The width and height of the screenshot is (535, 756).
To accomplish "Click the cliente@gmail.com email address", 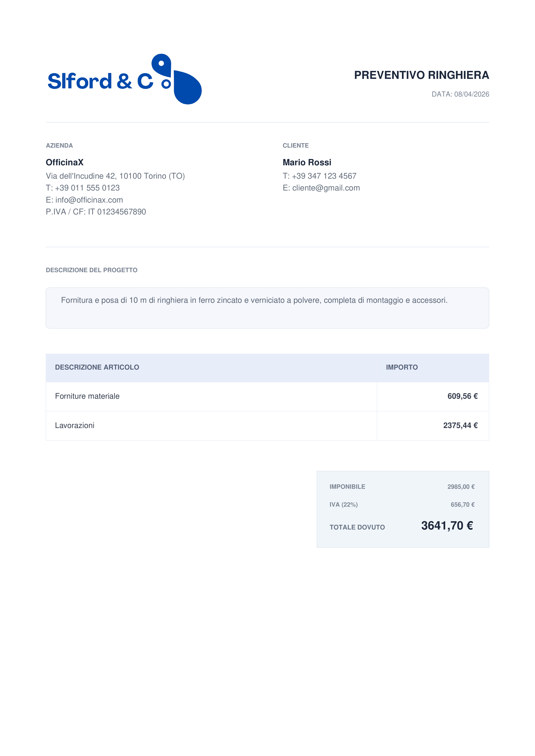I will [x=326, y=188].
